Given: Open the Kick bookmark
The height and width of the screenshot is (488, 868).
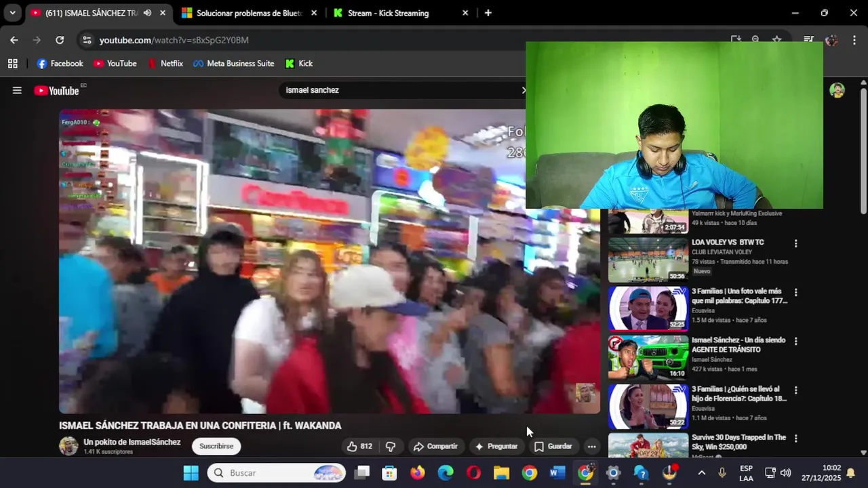Looking at the screenshot, I should (x=299, y=63).
